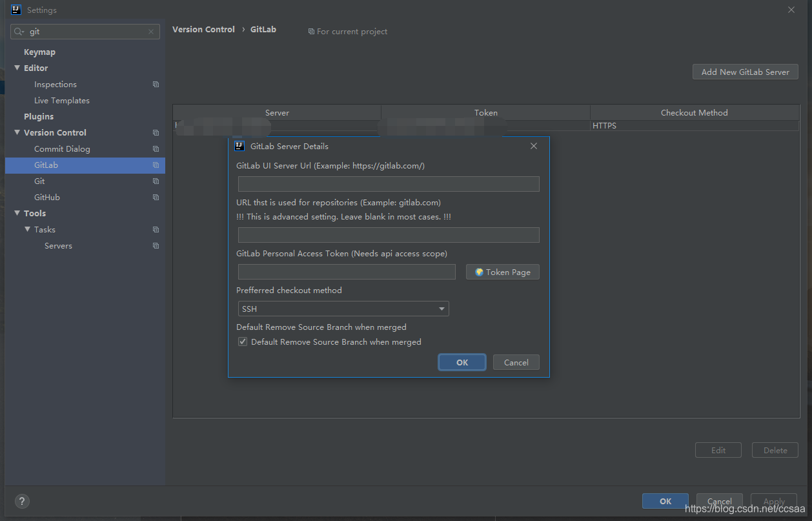Viewport: 812px width, 521px height.
Task: Cancel the GitLab Server Details dialog
Action: [516, 362]
